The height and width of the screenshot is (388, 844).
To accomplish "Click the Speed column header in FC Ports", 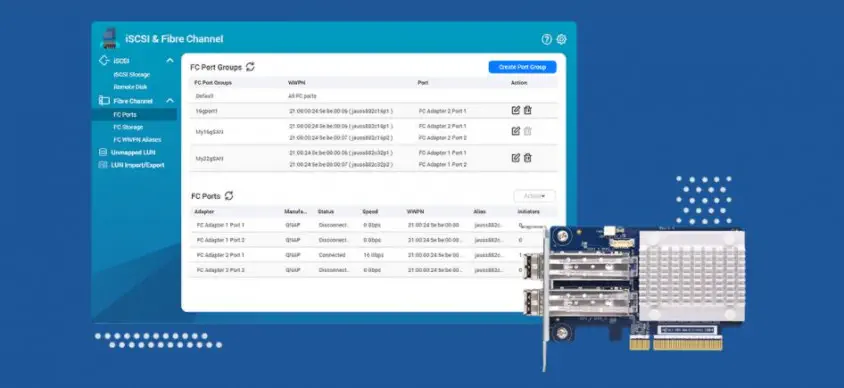I will [x=370, y=211].
